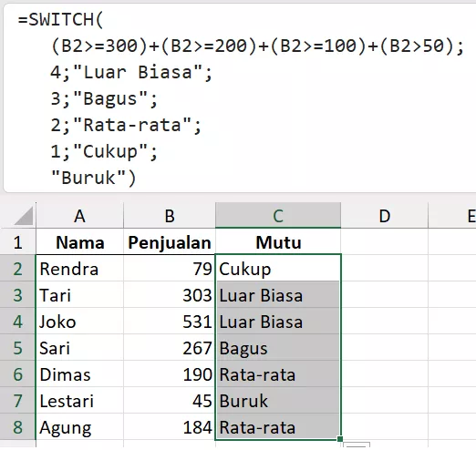Click the sales value 267
The image size is (476, 450).
tap(170, 348)
